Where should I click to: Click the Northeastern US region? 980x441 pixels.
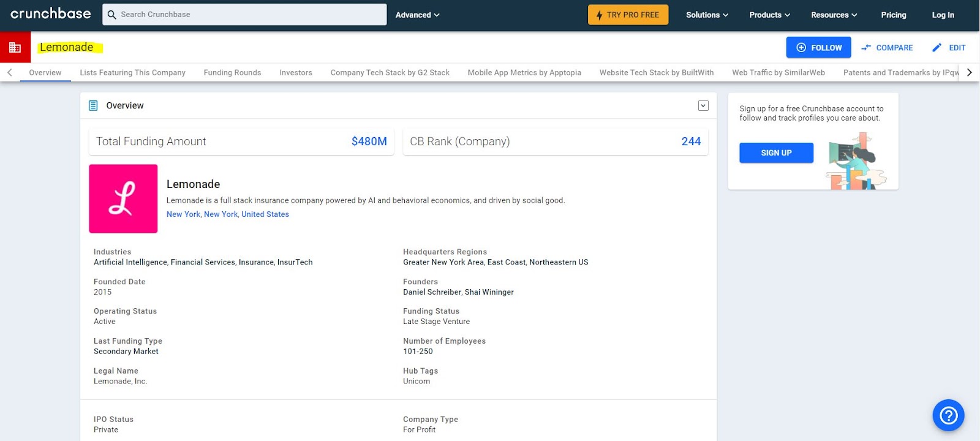[559, 262]
